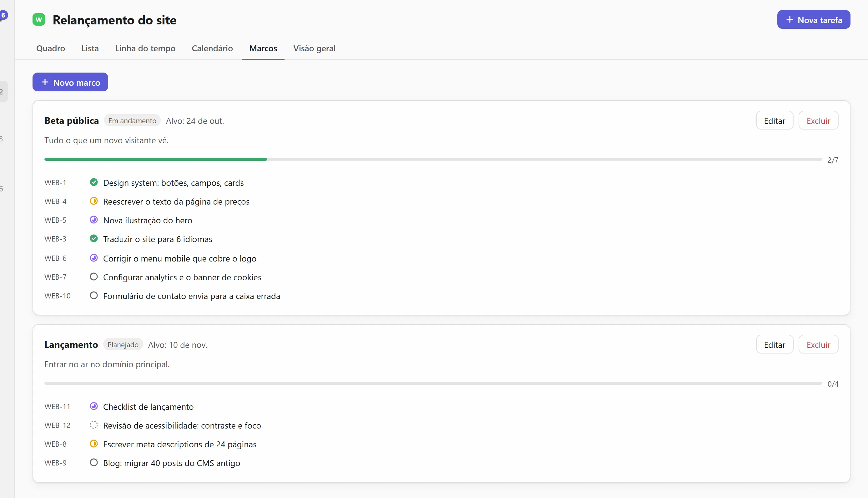Click the dashed circle status for WEB-12
The height and width of the screenshot is (498, 868).
click(x=94, y=425)
